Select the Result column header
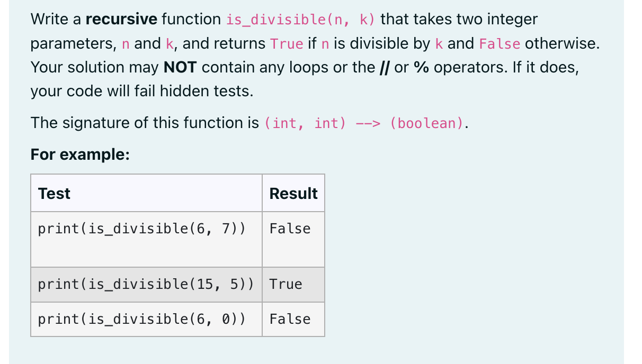 point(293,194)
